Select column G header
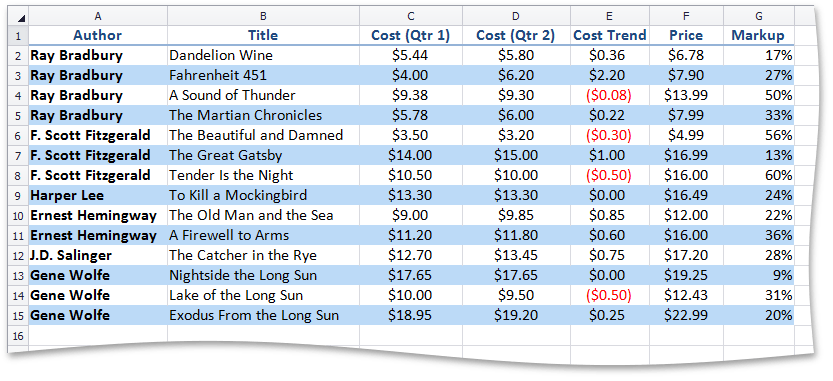This screenshot has height=381, width=833. (x=759, y=16)
